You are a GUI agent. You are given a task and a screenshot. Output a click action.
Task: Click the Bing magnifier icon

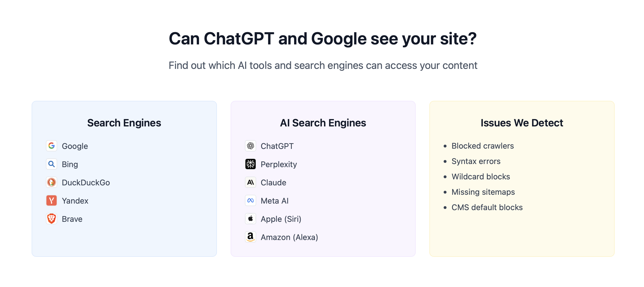tap(52, 164)
